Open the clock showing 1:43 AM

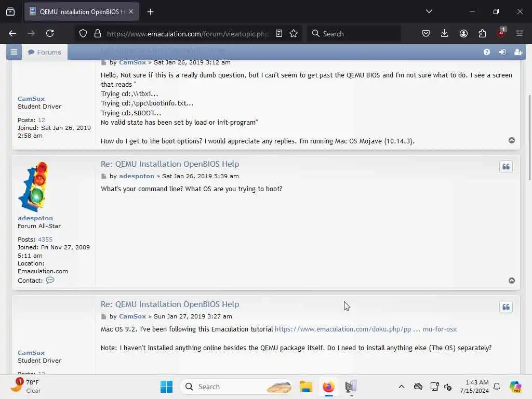pos(474,387)
